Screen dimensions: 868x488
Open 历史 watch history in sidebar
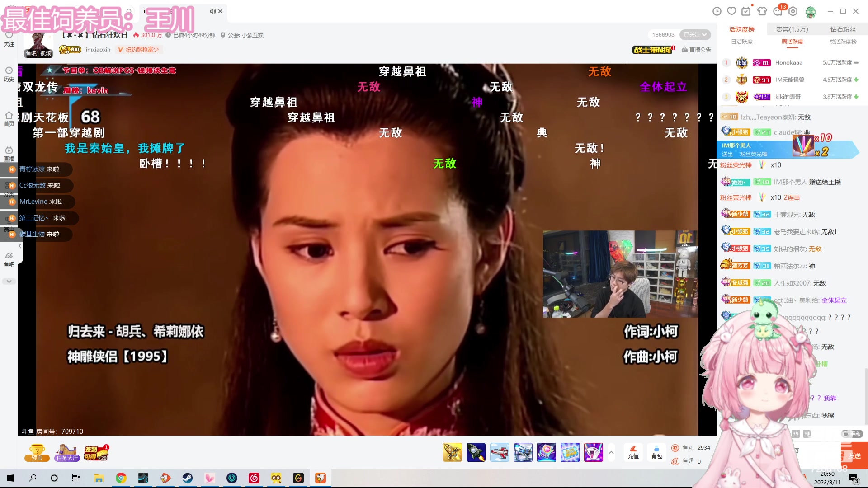click(x=9, y=74)
